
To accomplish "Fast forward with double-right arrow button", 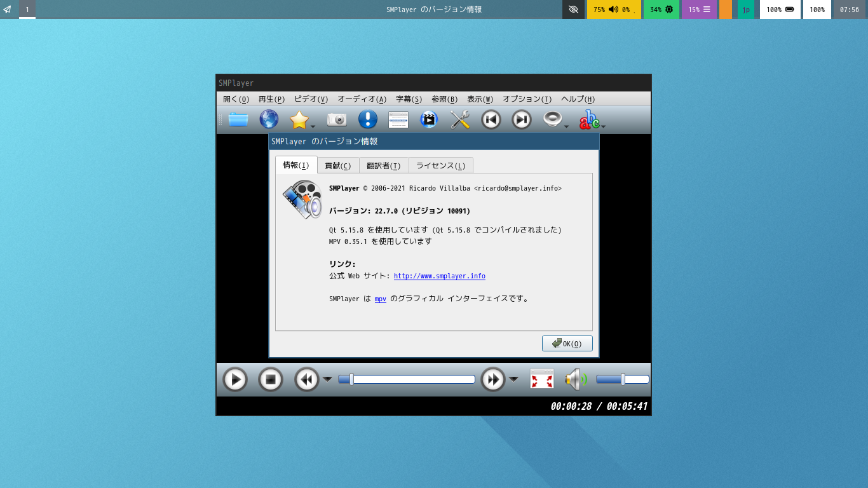I will tap(493, 380).
